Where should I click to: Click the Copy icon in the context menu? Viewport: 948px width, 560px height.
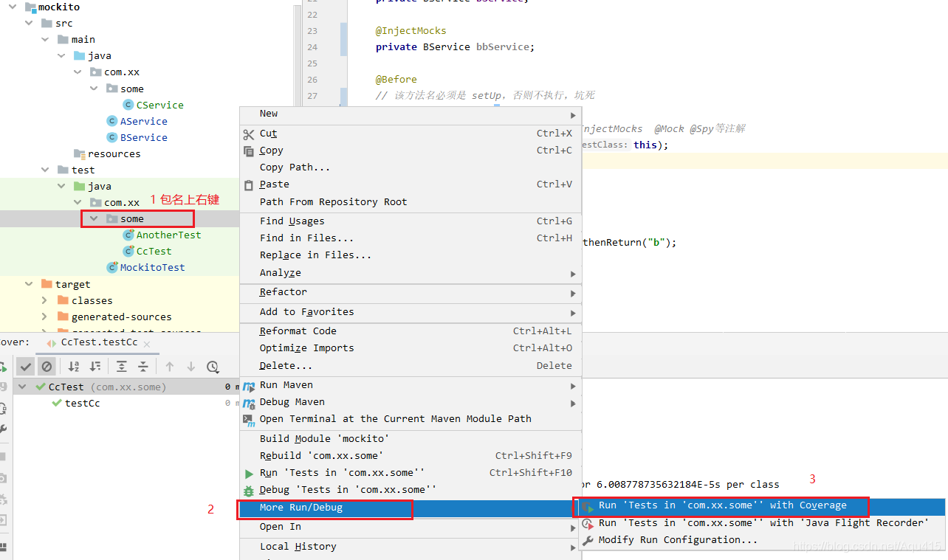(248, 151)
